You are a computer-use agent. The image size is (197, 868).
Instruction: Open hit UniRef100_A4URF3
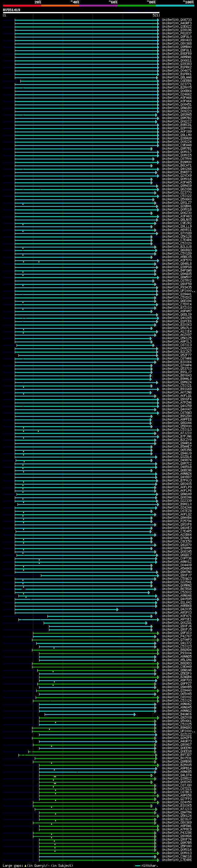pyautogui.click(x=177, y=23)
